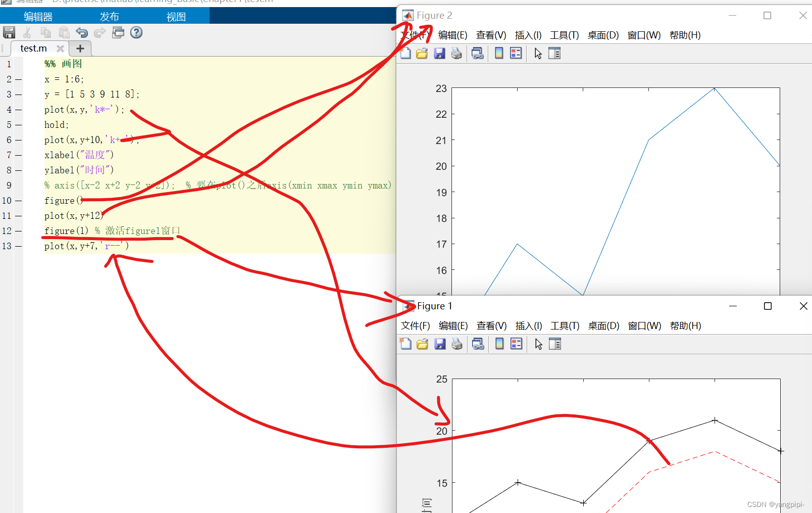
Task: Undo the last edit in editor toolbar
Action: (82, 33)
